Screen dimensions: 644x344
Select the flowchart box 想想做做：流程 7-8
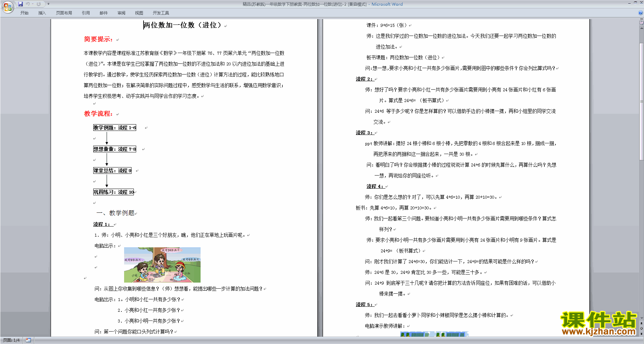[x=115, y=149]
